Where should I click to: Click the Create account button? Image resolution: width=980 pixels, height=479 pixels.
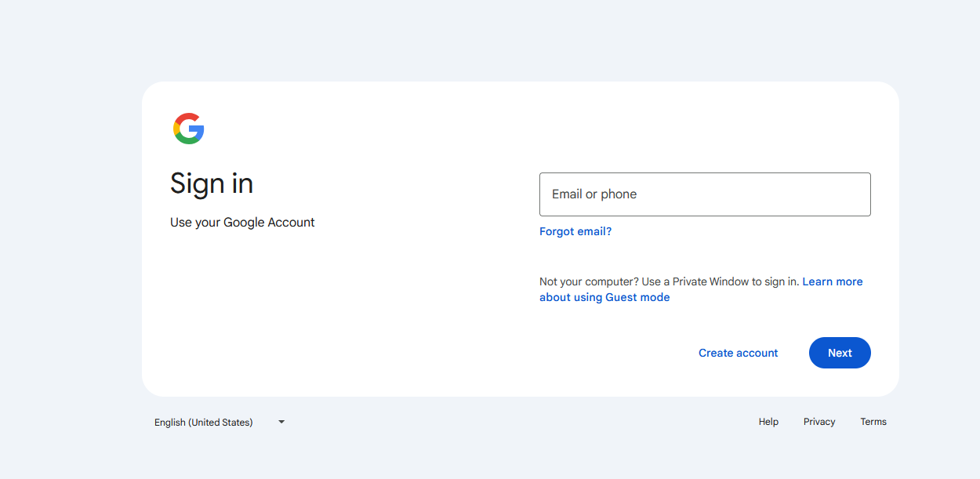(x=739, y=353)
